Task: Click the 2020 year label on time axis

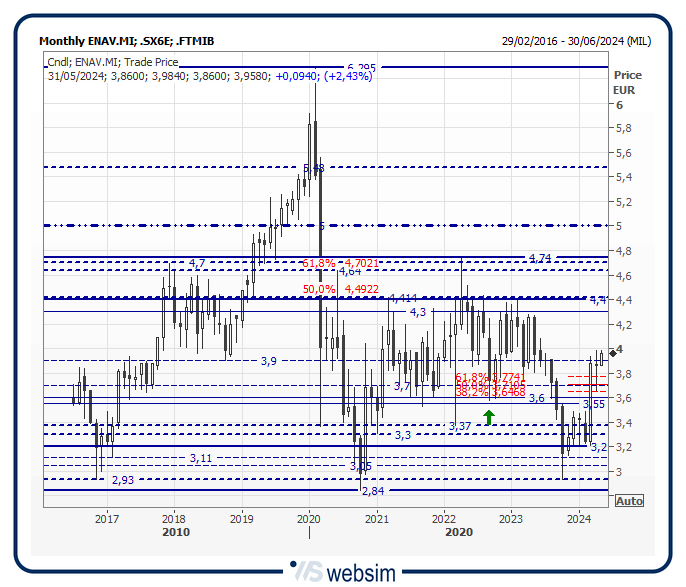Action: [x=308, y=518]
